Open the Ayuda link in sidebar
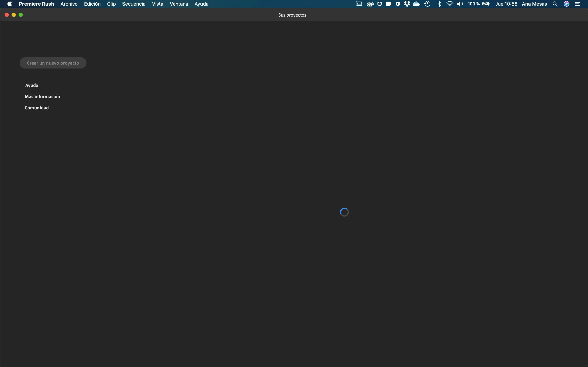This screenshot has height=367, width=588. click(31, 85)
